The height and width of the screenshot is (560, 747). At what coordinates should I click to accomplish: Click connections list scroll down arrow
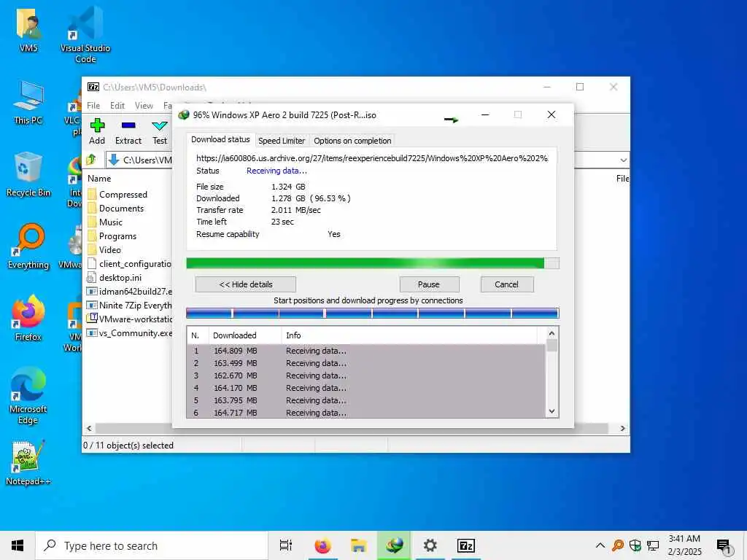551,411
